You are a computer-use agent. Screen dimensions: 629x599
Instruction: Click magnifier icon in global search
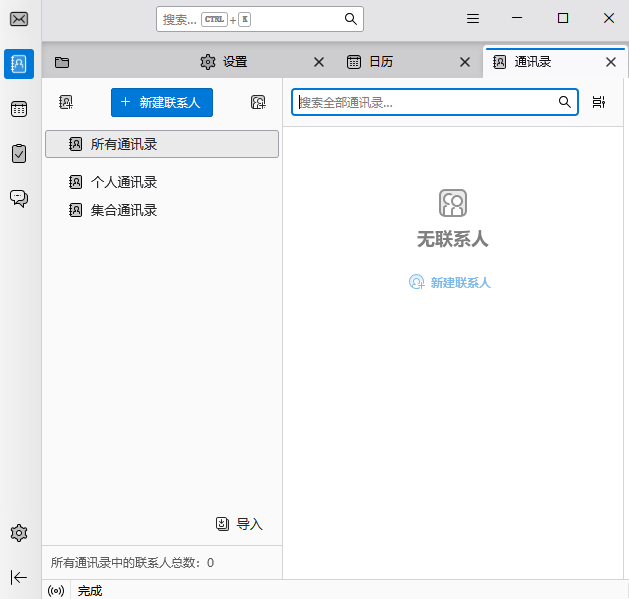pos(351,19)
